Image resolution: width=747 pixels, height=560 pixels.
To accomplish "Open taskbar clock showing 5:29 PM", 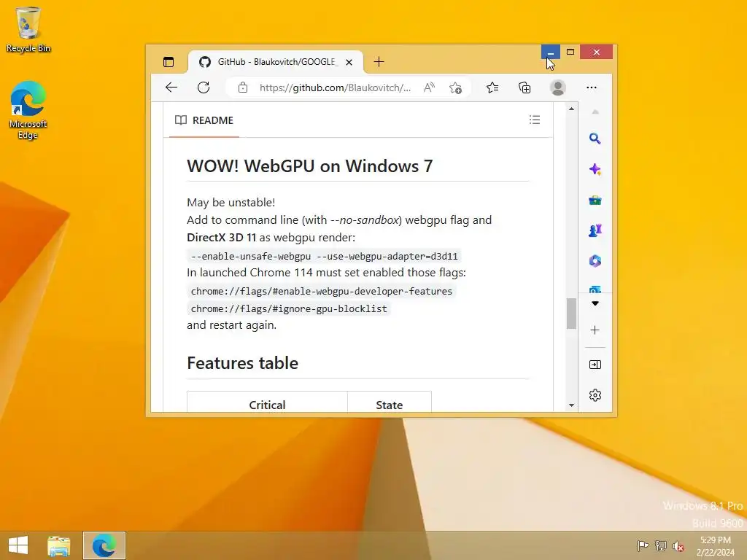I will (715, 546).
